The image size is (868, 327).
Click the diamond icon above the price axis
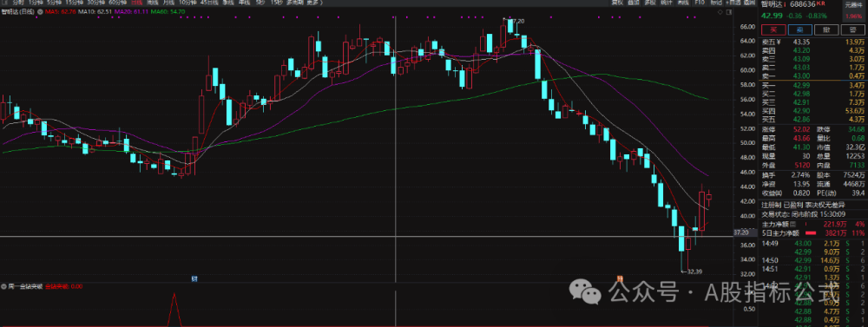tap(720, 12)
